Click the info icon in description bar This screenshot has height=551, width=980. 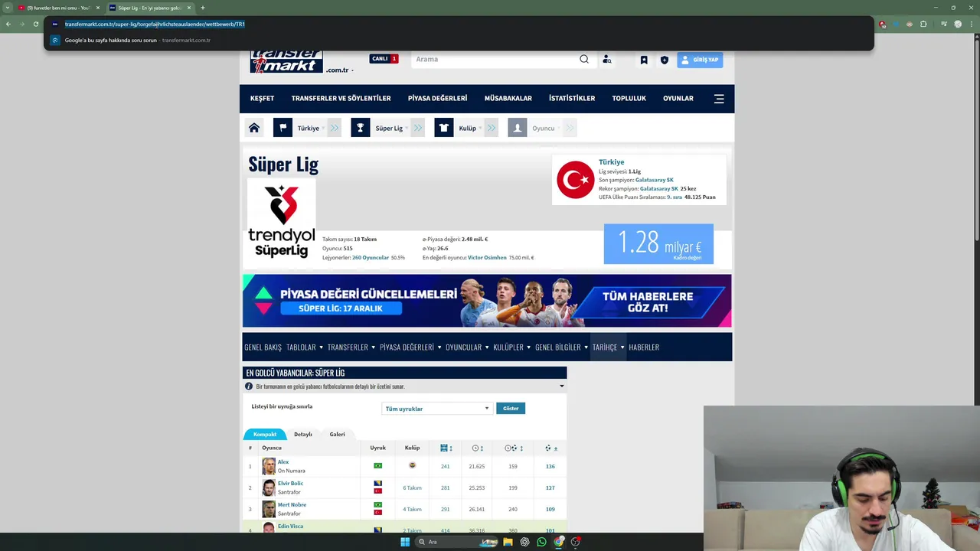[x=249, y=386]
